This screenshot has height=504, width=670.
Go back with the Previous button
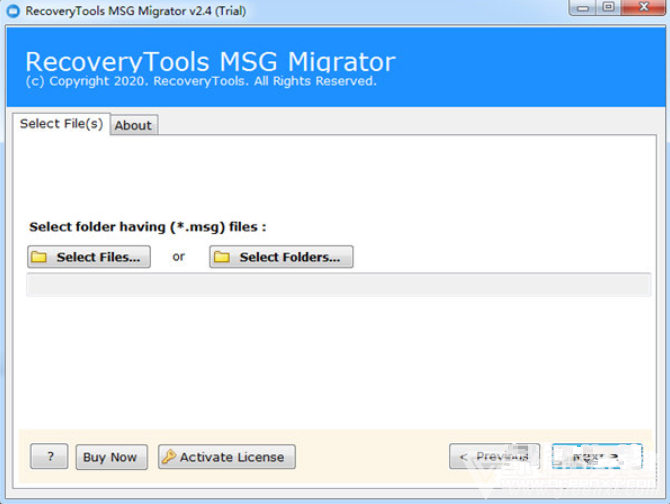tap(494, 456)
